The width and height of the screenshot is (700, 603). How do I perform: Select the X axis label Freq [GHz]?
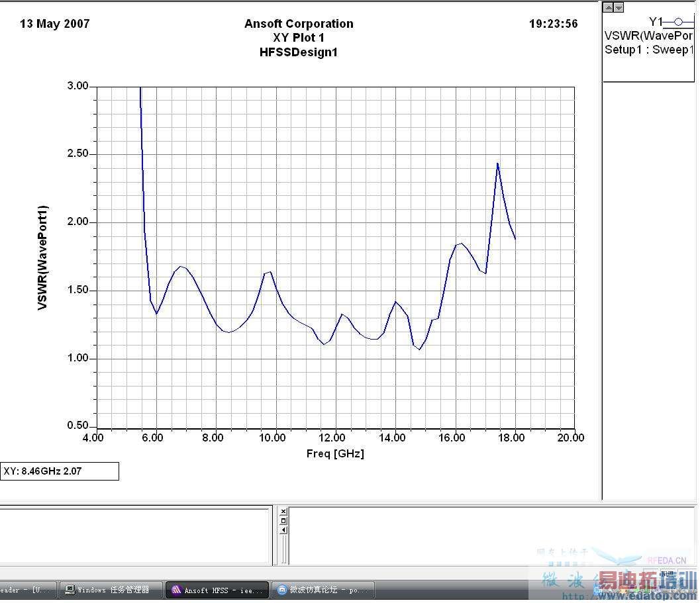point(335,453)
